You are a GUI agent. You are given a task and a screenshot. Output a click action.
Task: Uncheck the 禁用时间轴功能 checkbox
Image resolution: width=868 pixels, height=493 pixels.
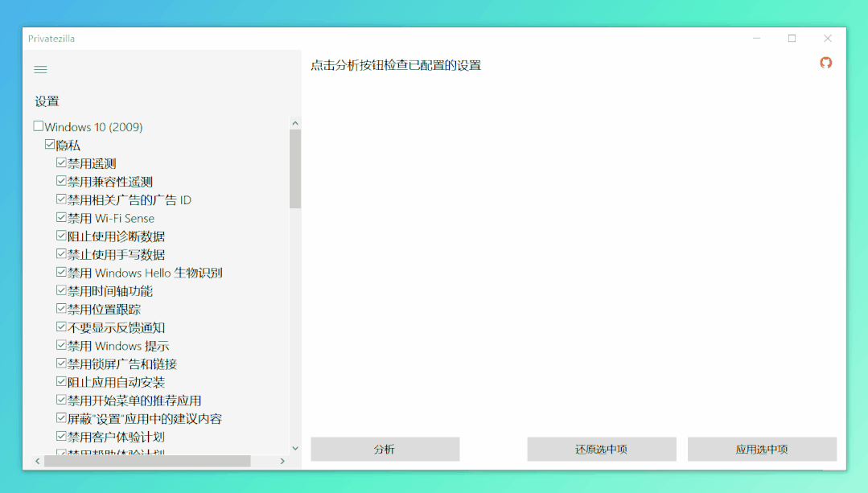point(61,290)
